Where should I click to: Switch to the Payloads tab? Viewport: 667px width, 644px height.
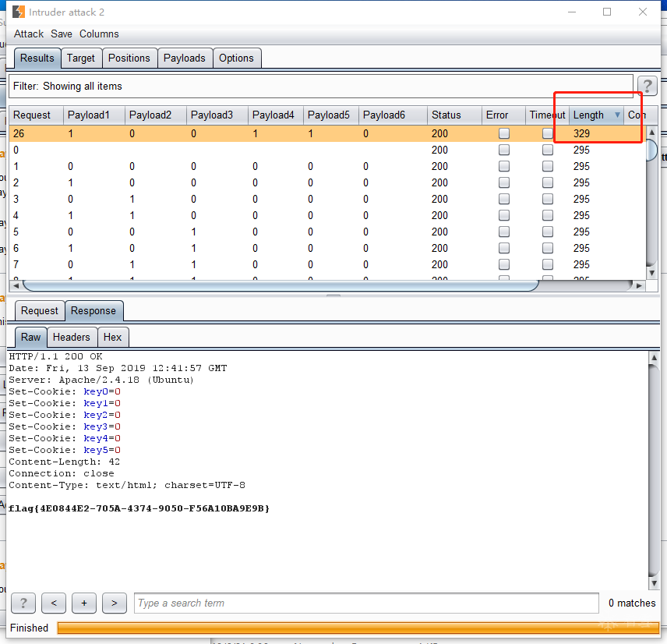[184, 58]
